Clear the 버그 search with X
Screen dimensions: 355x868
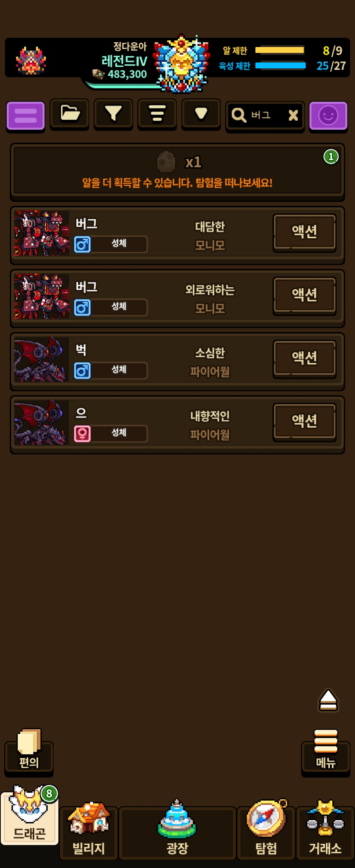click(293, 115)
